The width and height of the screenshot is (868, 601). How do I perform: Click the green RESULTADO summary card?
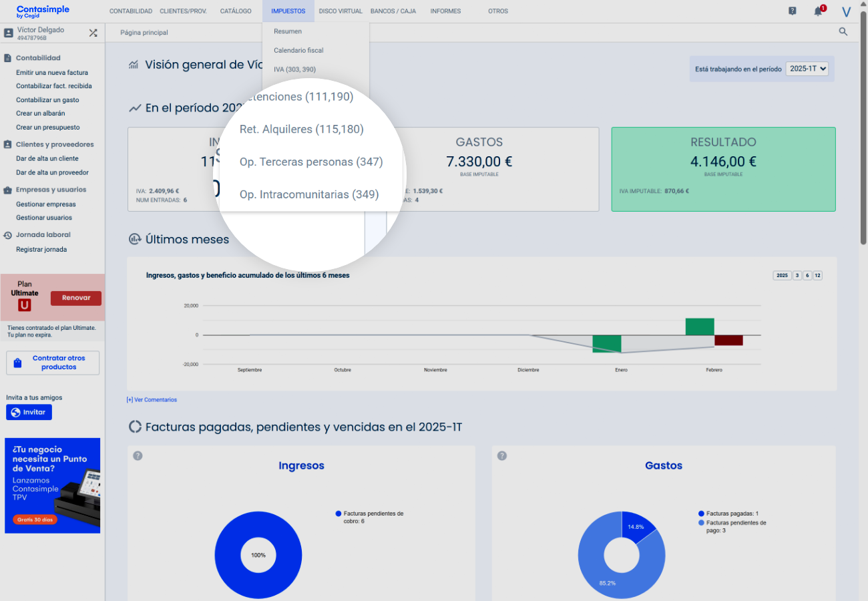[723, 169]
